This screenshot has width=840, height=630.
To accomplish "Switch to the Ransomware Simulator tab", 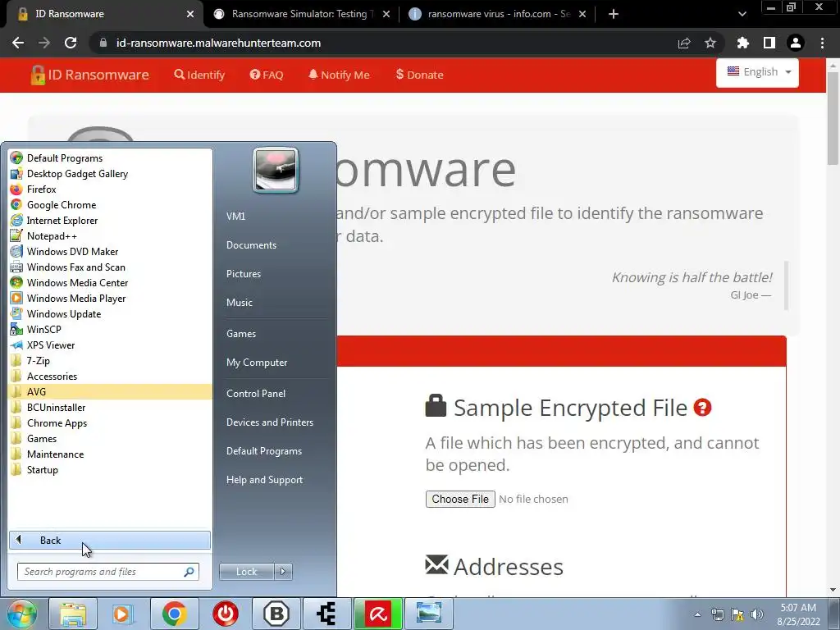I will coord(300,14).
